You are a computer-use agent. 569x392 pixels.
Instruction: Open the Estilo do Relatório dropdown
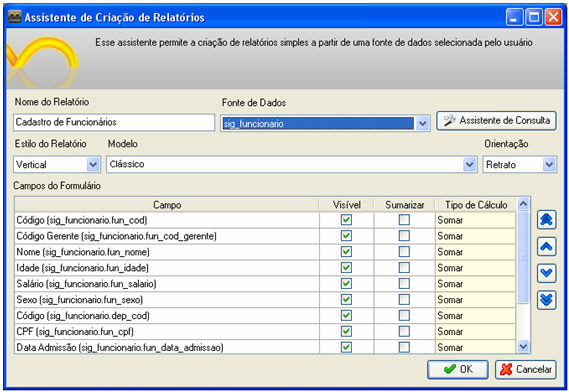93,165
